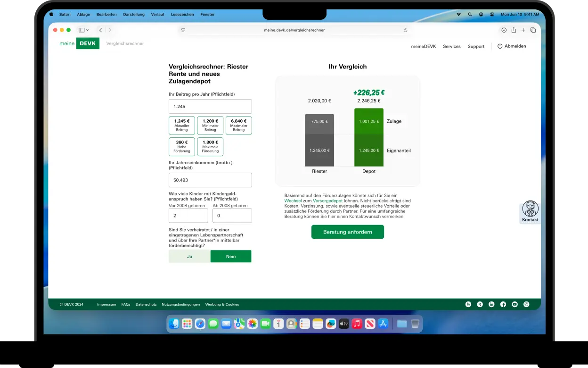Open the Instagram icon in footer
Viewport: 588px width, 368px height.
[527, 304]
